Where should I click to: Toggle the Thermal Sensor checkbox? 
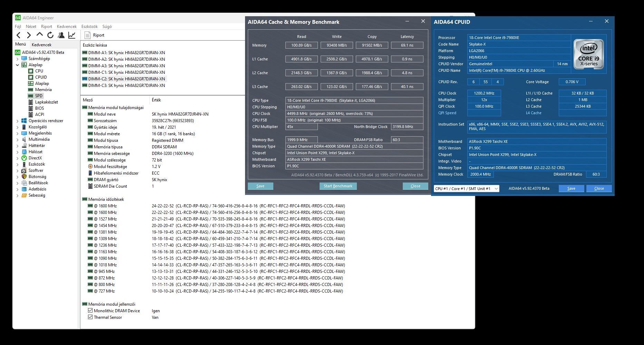pyautogui.click(x=90, y=317)
